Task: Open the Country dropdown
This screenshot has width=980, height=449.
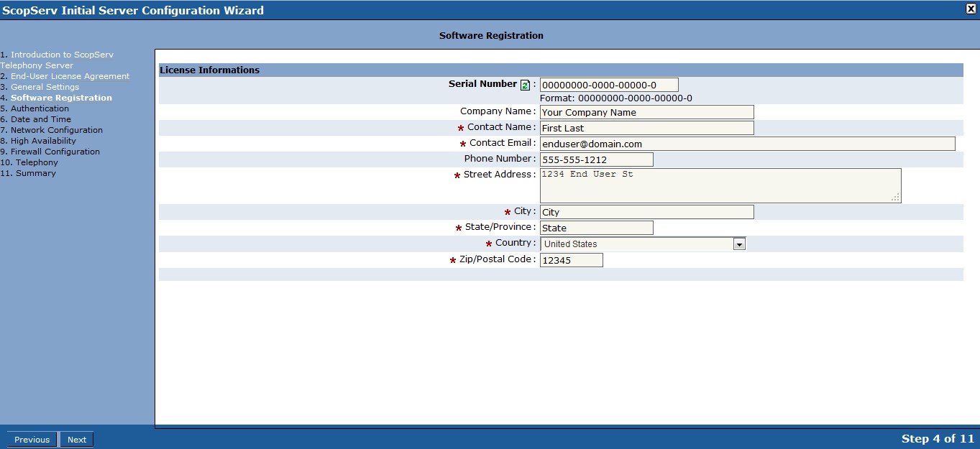Action: pyautogui.click(x=643, y=244)
